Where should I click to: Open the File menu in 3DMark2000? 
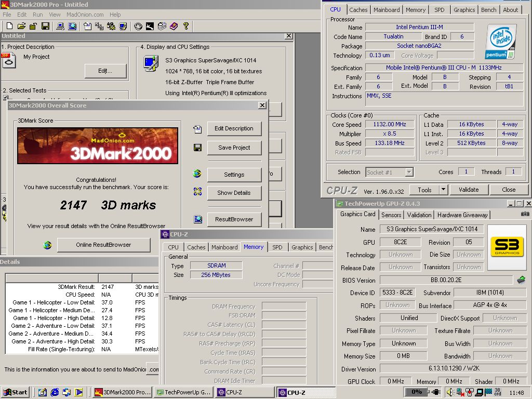pos(7,15)
